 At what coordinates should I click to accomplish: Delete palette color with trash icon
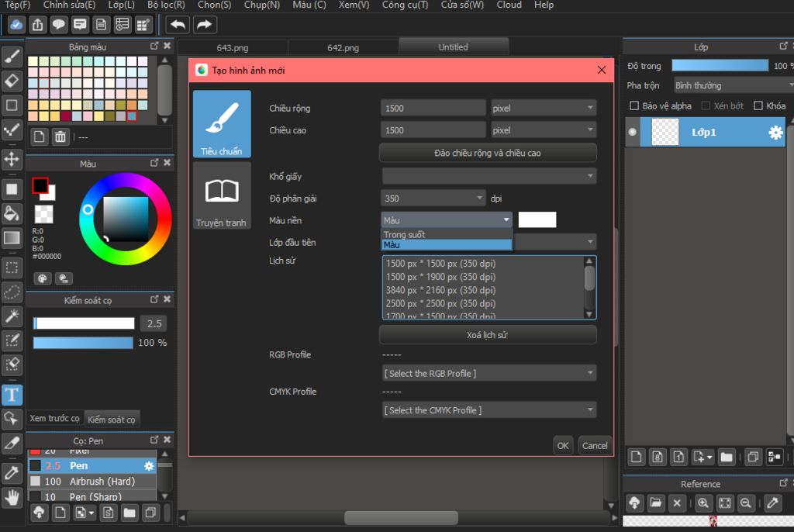[60, 136]
